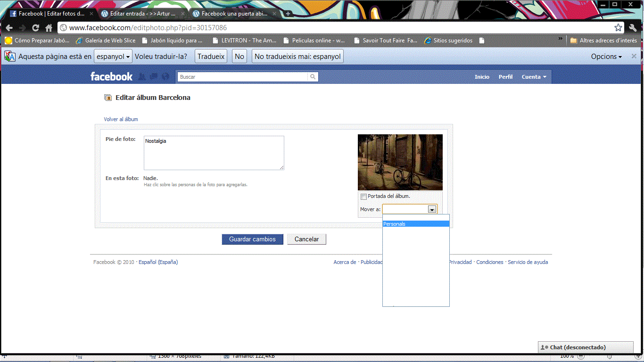Image resolution: width=644 pixels, height=362 pixels.
Task: Follow the Volver al álbum link
Action: click(x=121, y=119)
